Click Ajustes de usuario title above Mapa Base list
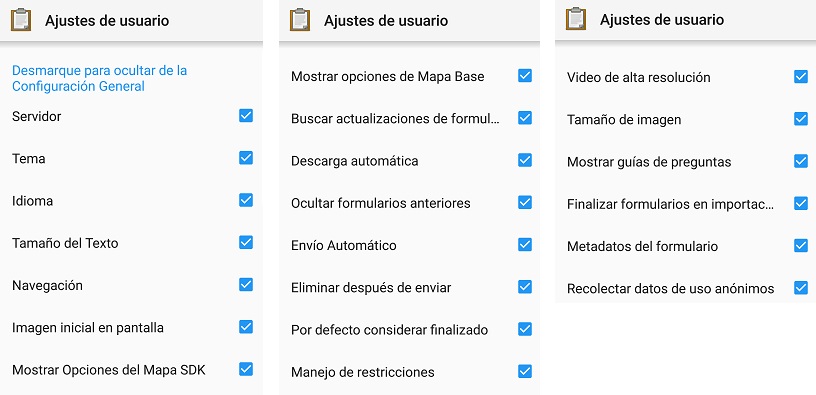 [x=386, y=21]
